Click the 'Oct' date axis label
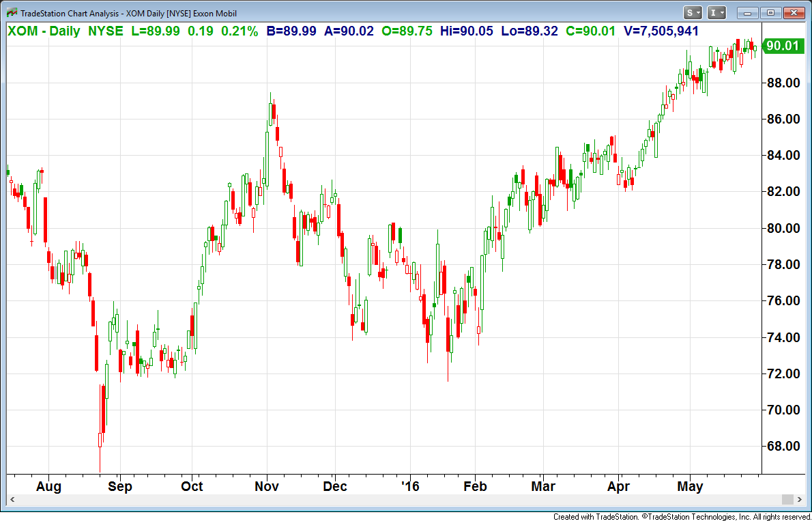 click(192, 487)
